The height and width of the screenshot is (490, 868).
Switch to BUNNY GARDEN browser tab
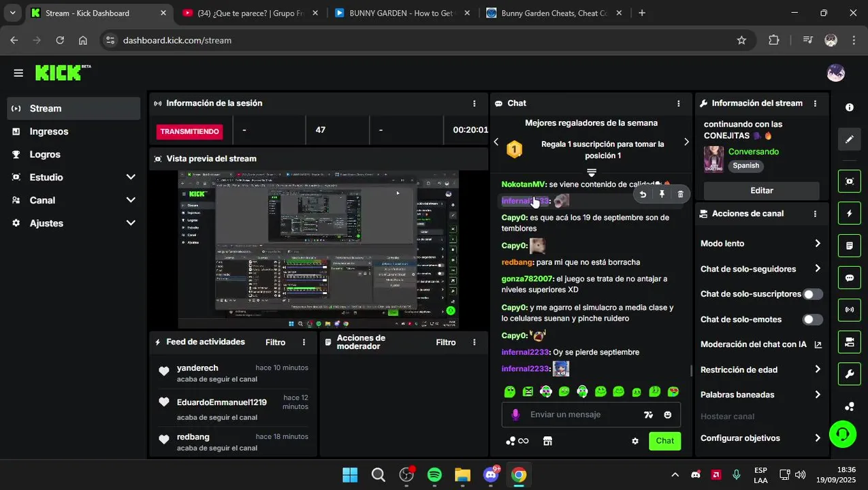pos(400,13)
